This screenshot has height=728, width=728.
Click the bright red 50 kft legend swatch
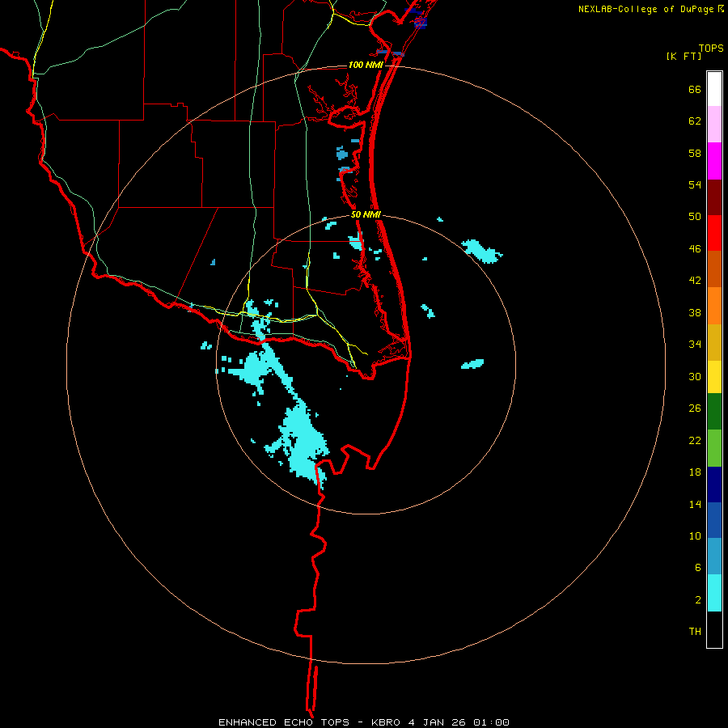click(714, 233)
